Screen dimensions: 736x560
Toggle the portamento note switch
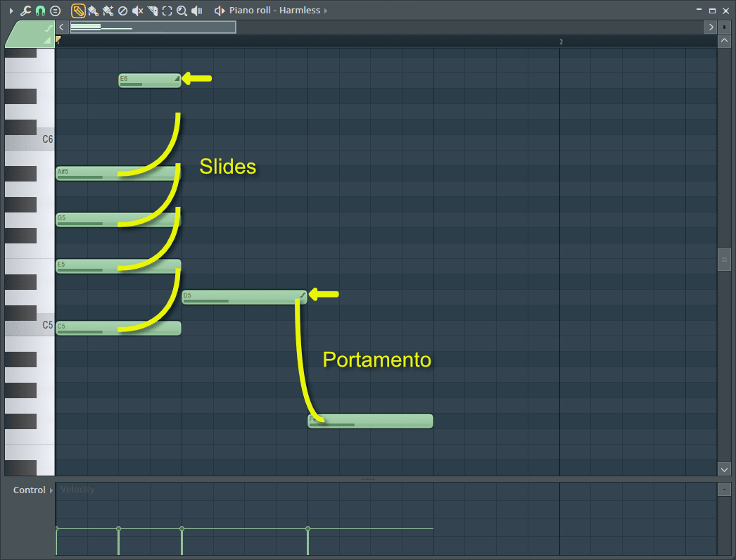48,28
